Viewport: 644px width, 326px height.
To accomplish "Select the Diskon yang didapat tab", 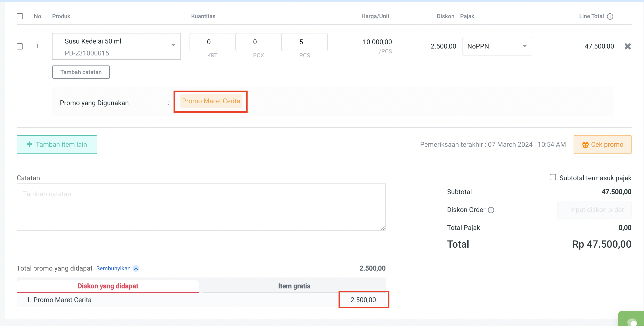I will click(108, 286).
